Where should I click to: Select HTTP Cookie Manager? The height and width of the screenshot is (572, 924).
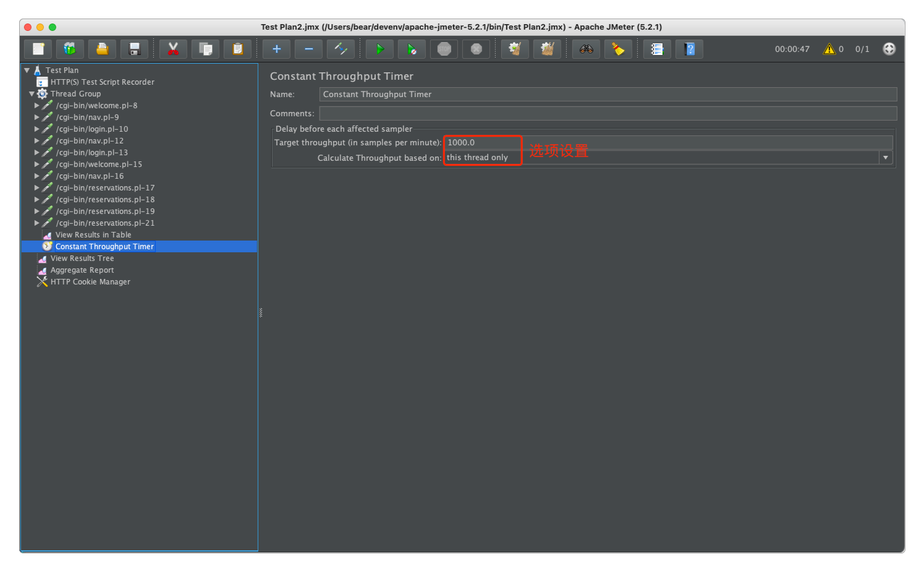point(90,282)
